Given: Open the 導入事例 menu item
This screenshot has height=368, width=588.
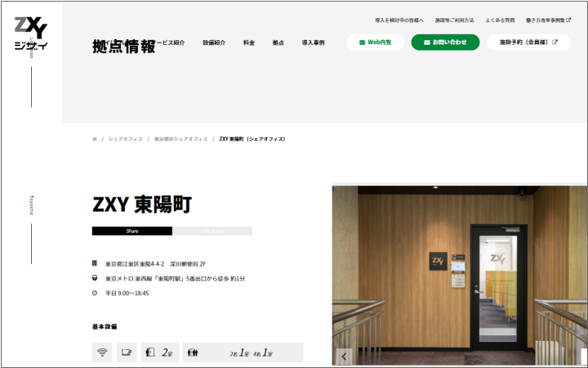Looking at the screenshot, I should [313, 43].
